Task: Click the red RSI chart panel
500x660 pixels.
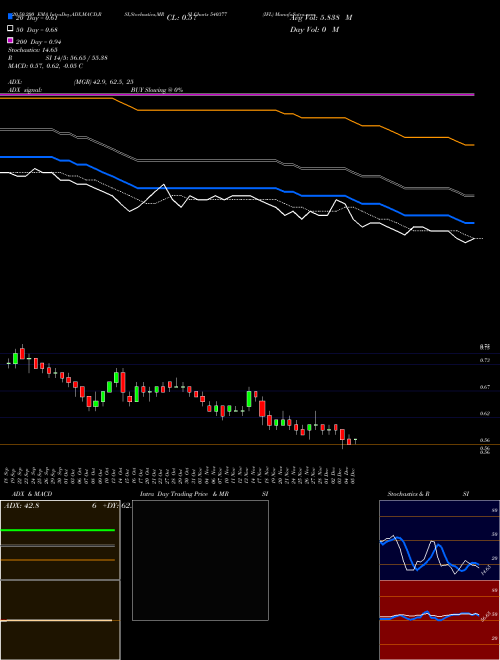Action: (439, 620)
